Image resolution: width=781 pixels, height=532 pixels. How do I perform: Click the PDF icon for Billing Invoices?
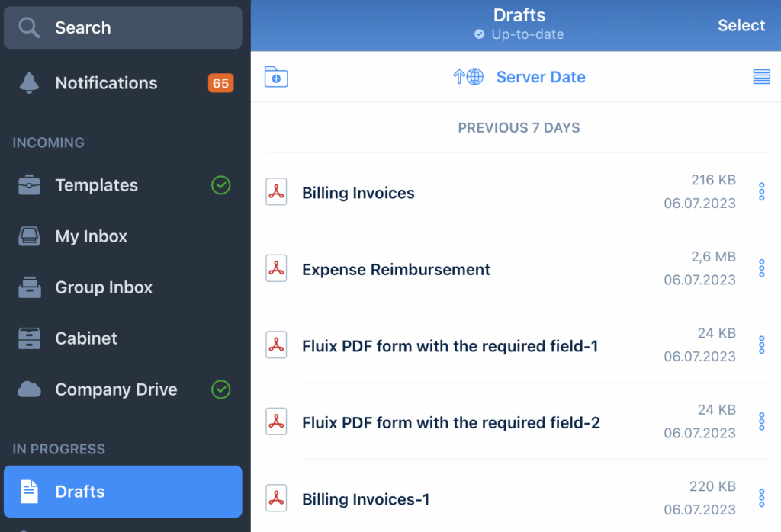click(276, 192)
